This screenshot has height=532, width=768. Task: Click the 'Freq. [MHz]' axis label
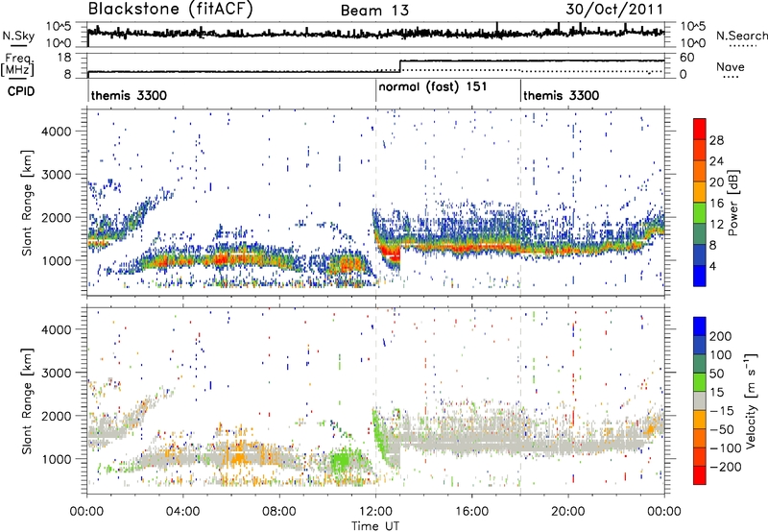coord(17,64)
